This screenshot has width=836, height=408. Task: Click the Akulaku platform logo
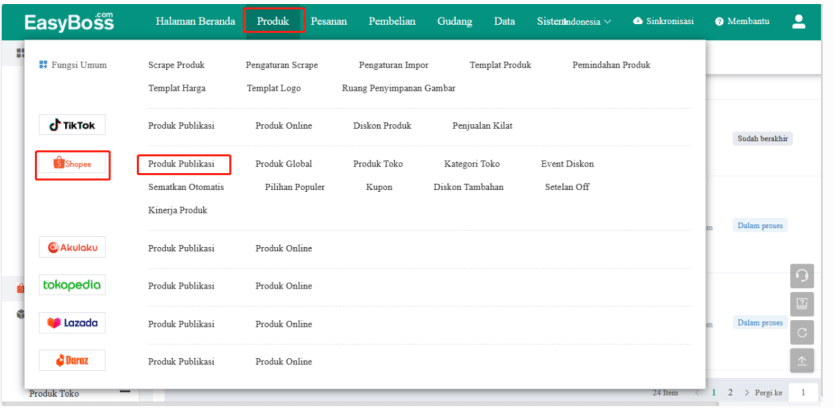[x=72, y=247]
